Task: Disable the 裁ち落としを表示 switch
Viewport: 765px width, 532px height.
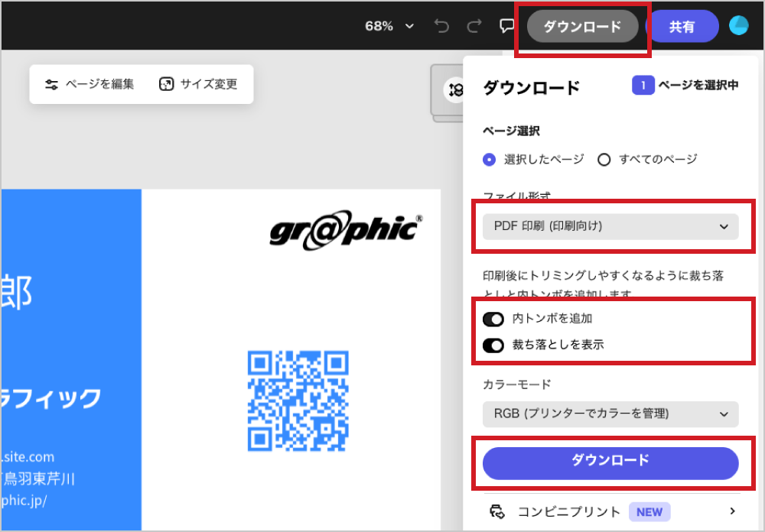Action: click(x=493, y=345)
